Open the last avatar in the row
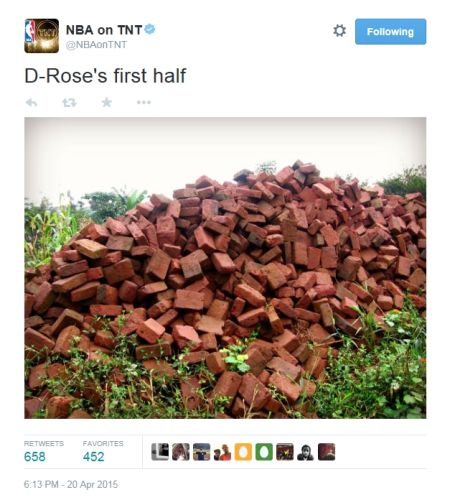The height and width of the screenshot is (500, 450). click(326, 452)
